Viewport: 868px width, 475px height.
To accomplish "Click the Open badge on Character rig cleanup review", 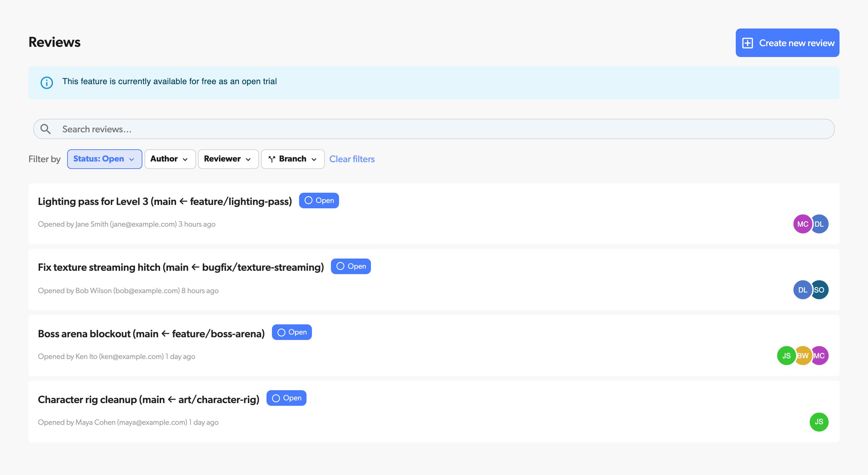I will pos(287,398).
